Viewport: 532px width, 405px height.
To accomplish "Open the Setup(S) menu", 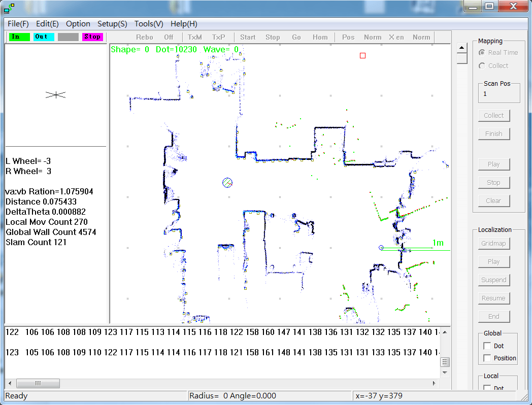I will pyautogui.click(x=112, y=24).
